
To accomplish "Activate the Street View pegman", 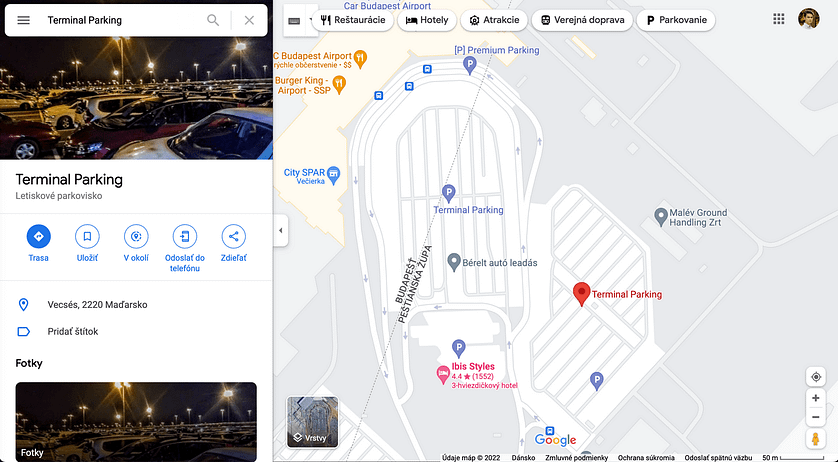I will (816, 439).
